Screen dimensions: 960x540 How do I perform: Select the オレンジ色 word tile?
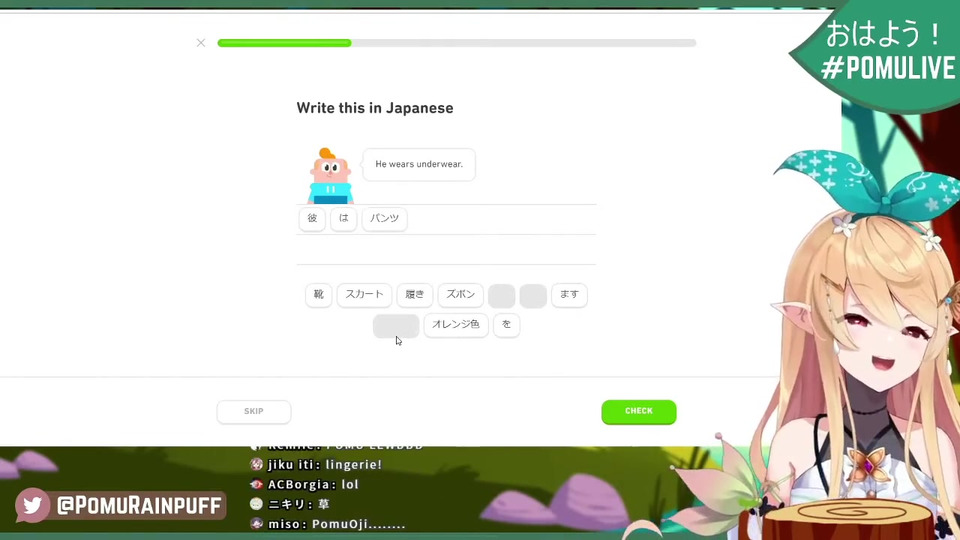pos(456,324)
